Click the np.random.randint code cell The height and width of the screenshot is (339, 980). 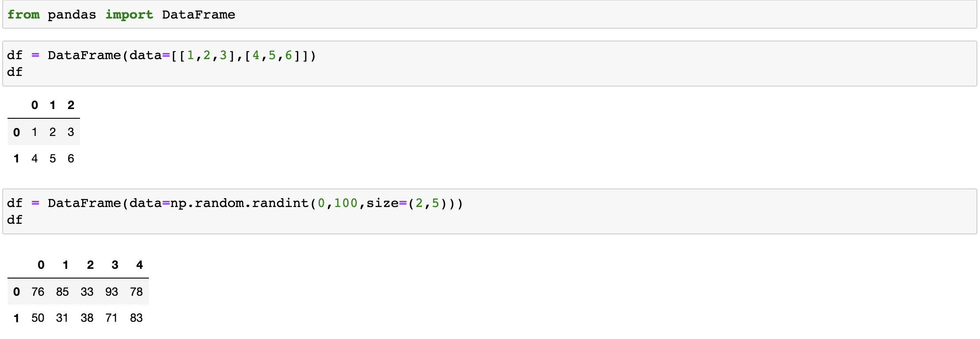coord(490,211)
